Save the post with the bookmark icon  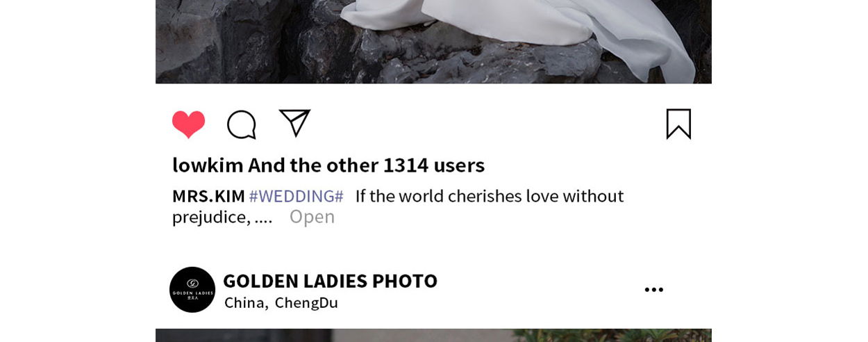click(678, 124)
